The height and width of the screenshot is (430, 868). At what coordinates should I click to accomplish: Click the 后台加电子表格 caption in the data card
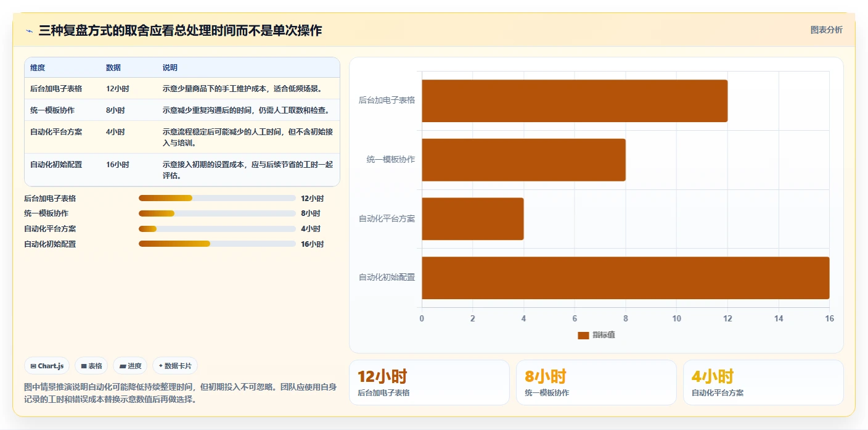[383, 393]
